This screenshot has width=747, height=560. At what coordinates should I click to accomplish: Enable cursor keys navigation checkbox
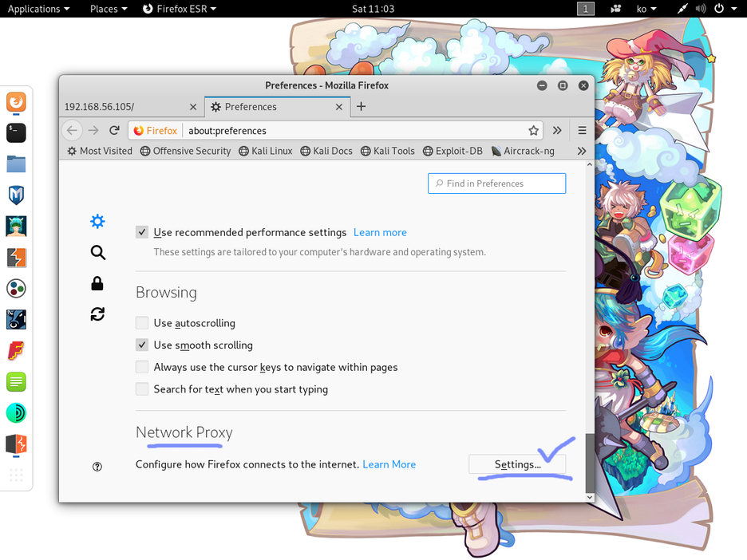point(142,367)
